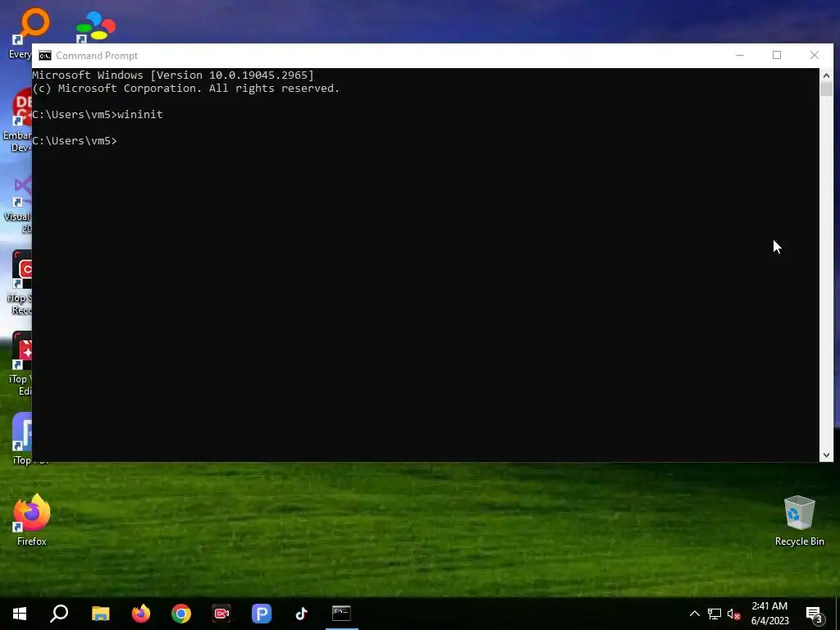The image size is (840, 630).
Task: Click the scroll up arrow in Command Prompt
Action: click(826, 75)
